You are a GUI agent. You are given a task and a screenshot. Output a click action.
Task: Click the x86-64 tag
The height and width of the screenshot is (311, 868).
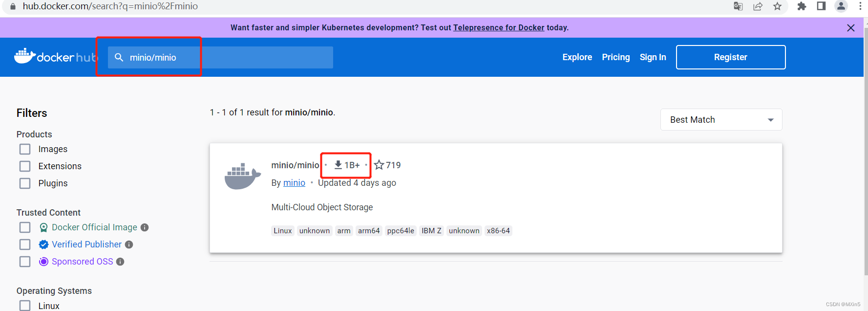click(x=498, y=231)
